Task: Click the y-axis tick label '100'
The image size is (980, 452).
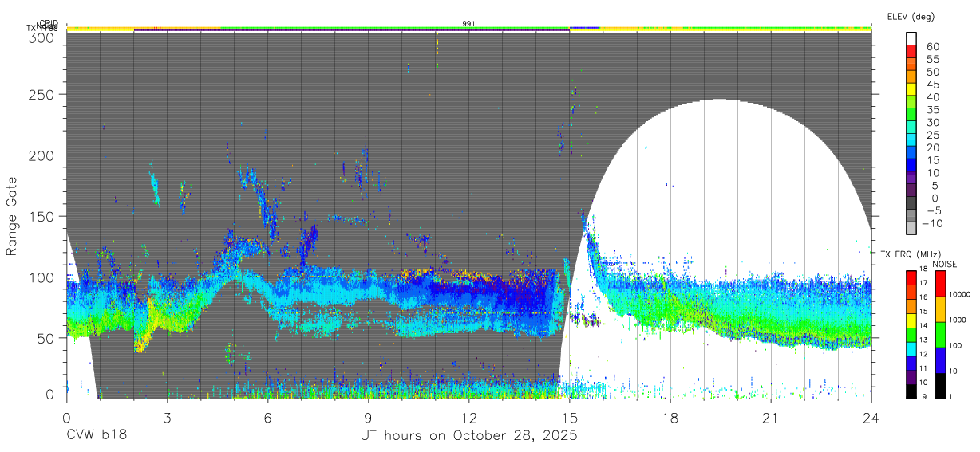Action: pos(42,277)
